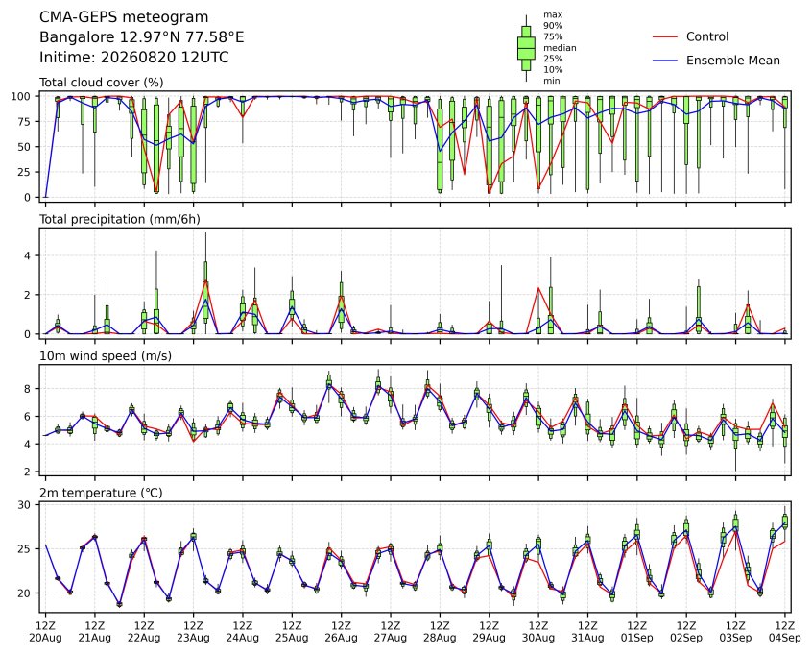Click the 90% percentile legend label
The image size is (812, 654).
553,25
